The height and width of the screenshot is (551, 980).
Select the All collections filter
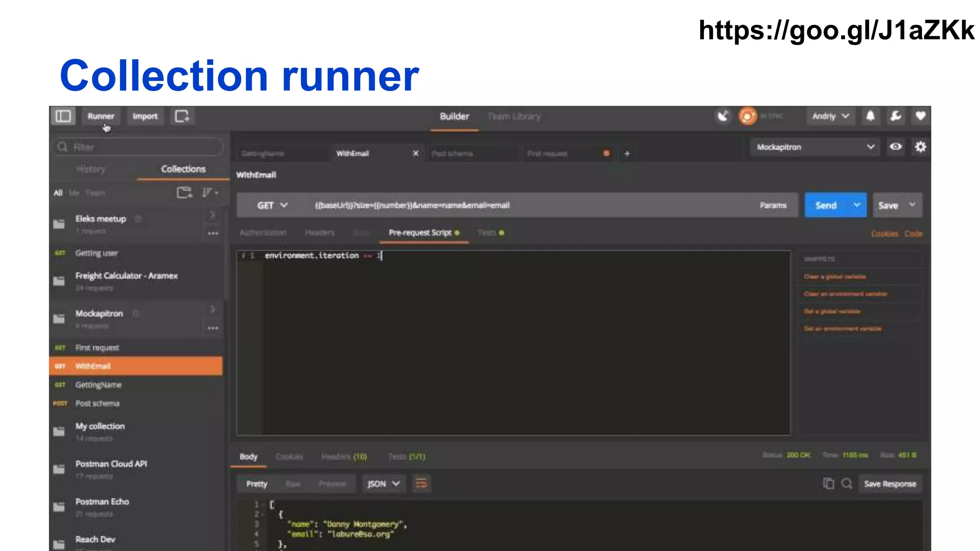tap(58, 193)
